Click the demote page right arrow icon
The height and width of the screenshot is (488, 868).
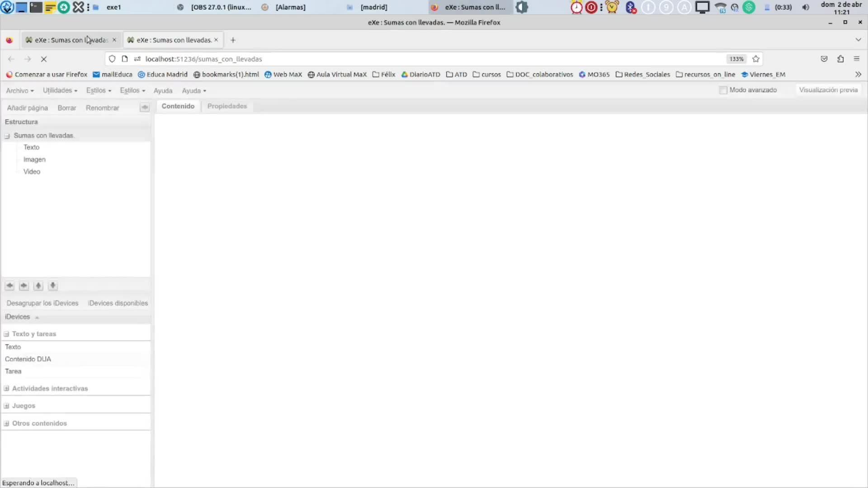(x=24, y=286)
